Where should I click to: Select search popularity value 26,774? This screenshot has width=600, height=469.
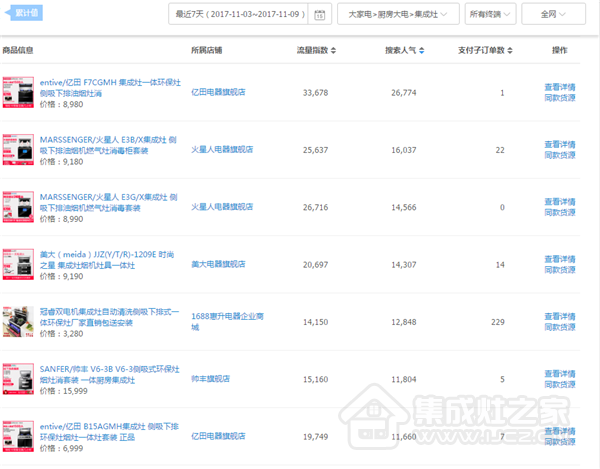point(404,93)
